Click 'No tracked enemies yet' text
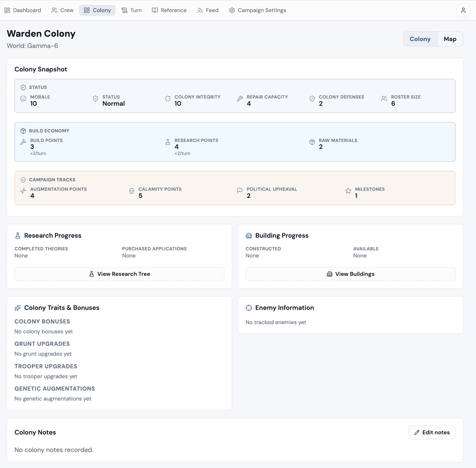The height and width of the screenshot is (468, 476). 276,323
